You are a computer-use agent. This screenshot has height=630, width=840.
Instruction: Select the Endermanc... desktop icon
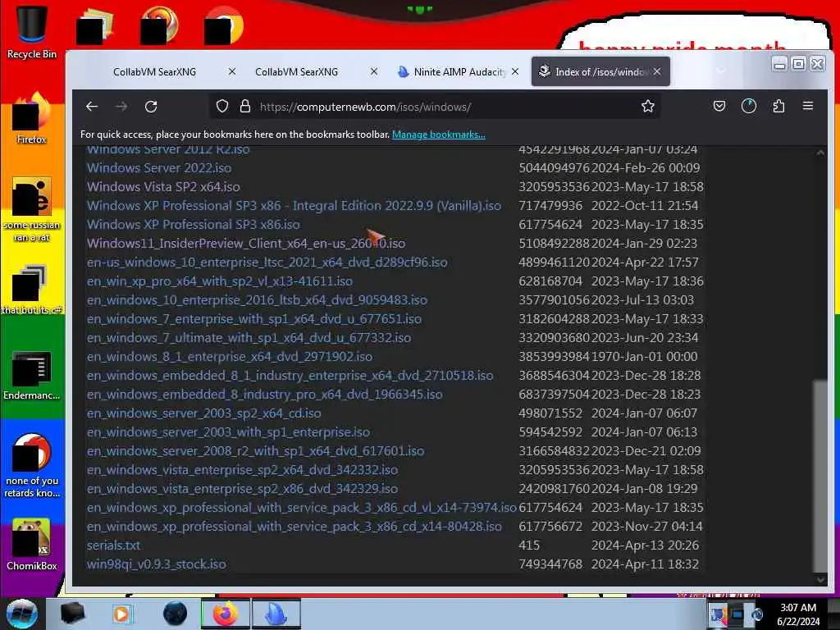pos(31,375)
